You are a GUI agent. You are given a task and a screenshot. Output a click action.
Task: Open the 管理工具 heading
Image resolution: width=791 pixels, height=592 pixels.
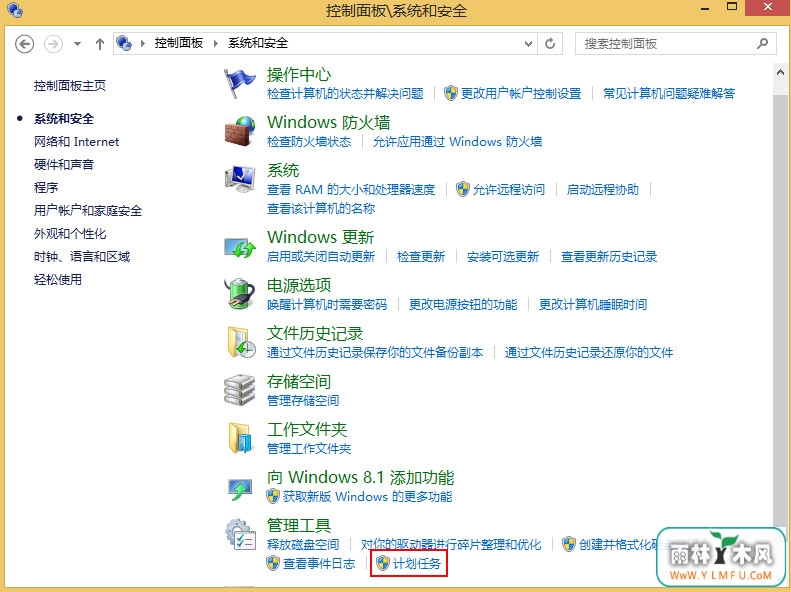(299, 525)
